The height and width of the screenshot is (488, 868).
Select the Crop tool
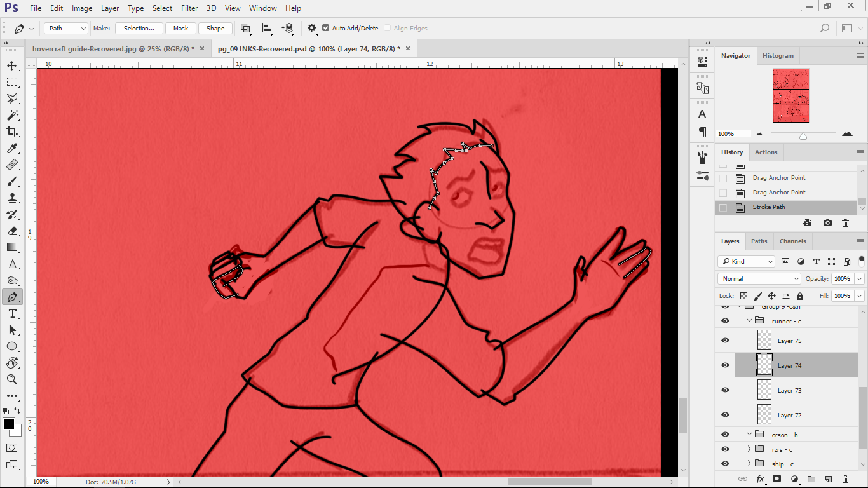12,132
